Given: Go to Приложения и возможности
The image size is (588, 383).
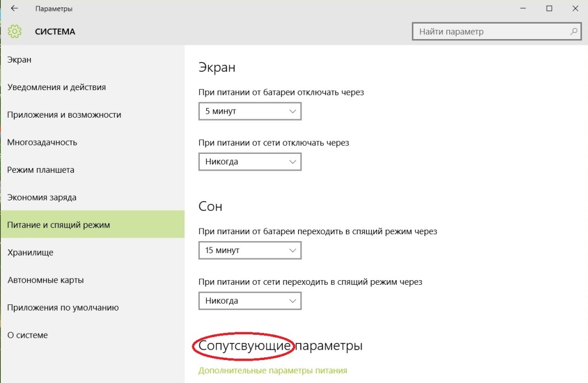Looking at the screenshot, I should (64, 115).
